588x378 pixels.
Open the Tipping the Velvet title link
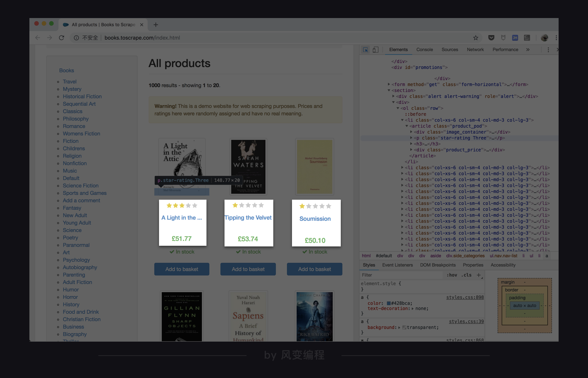pos(248,218)
